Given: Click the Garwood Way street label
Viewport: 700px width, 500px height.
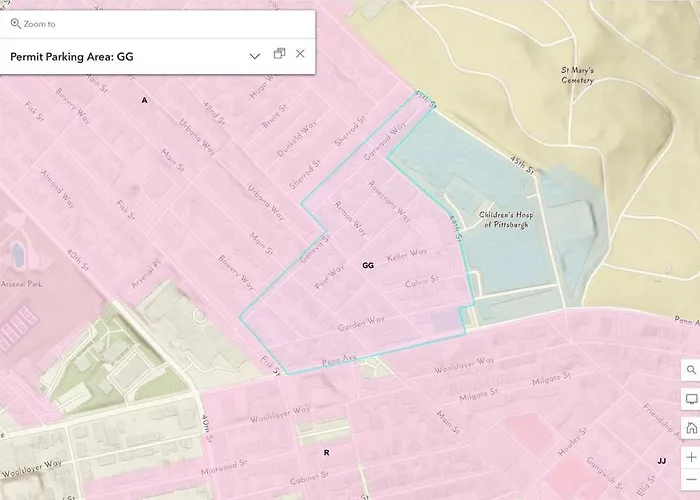Looking at the screenshot, I should point(385,141).
